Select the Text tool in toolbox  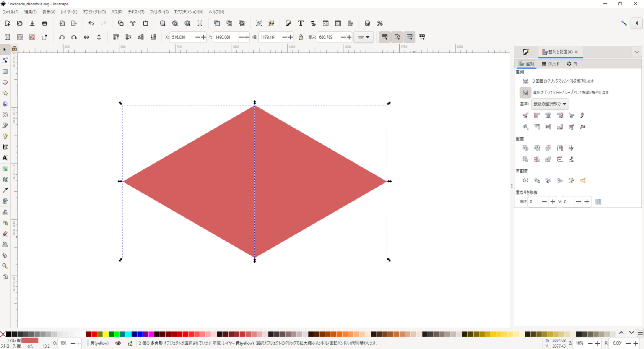pos(5,158)
